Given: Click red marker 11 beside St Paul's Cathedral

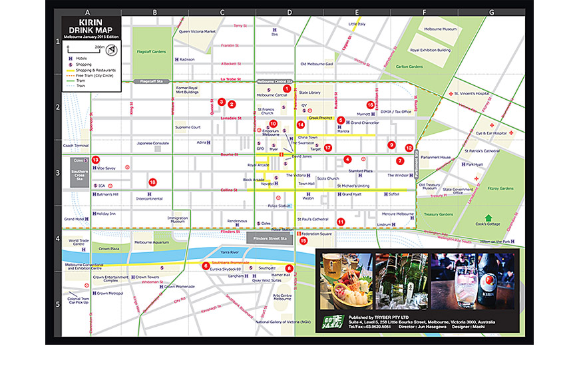Looking at the screenshot, I should [x=341, y=222].
